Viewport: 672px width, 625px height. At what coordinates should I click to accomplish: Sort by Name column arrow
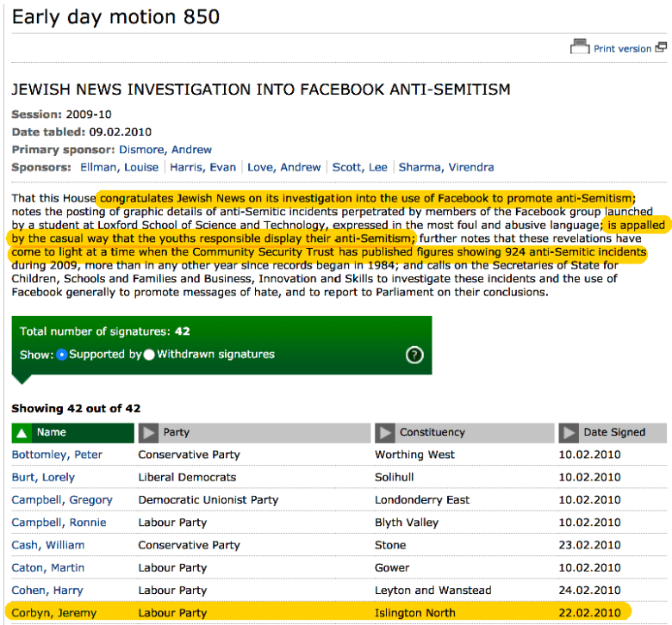[x=22, y=433]
